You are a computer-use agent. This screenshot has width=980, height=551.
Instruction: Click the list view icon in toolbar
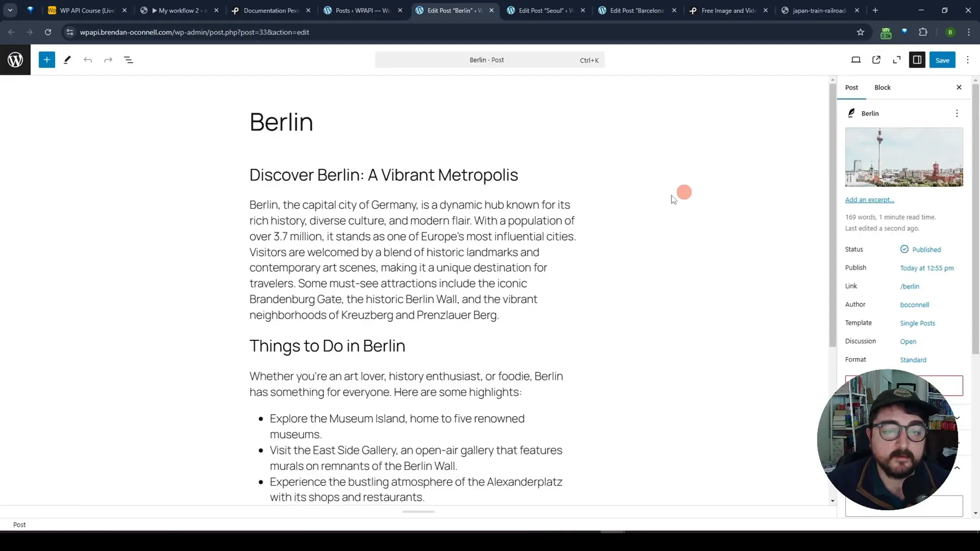pyautogui.click(x=129, y=60)
